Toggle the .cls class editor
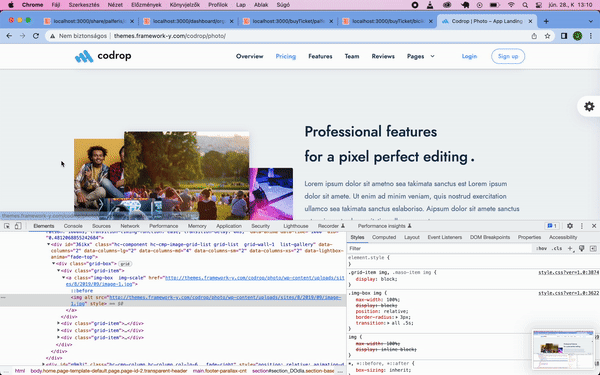This screenshot has height=375, width=600. click(x=557, y=248)
